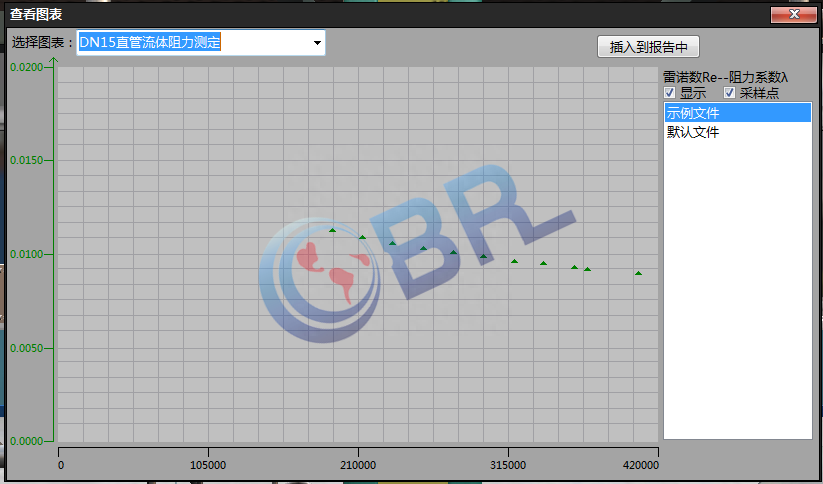
Task: Click the DN15直管流体阻力测定 combo box text
Action: (150, 43)
